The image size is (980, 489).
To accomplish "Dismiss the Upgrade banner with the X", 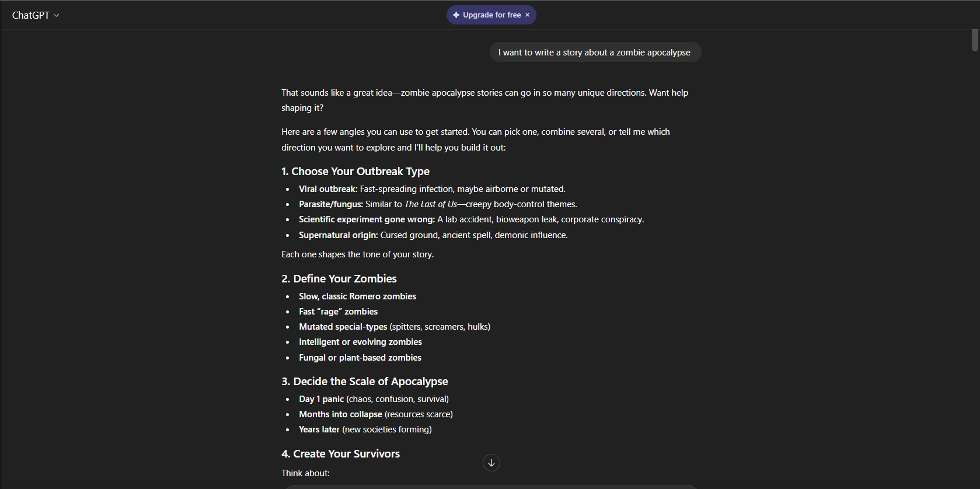I will click(528, 15).
